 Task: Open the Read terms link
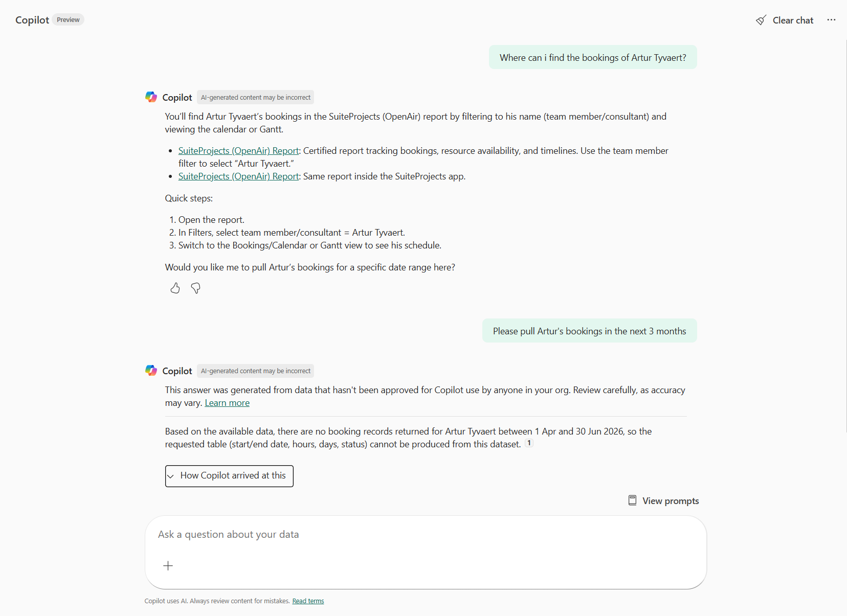(308, 601)
